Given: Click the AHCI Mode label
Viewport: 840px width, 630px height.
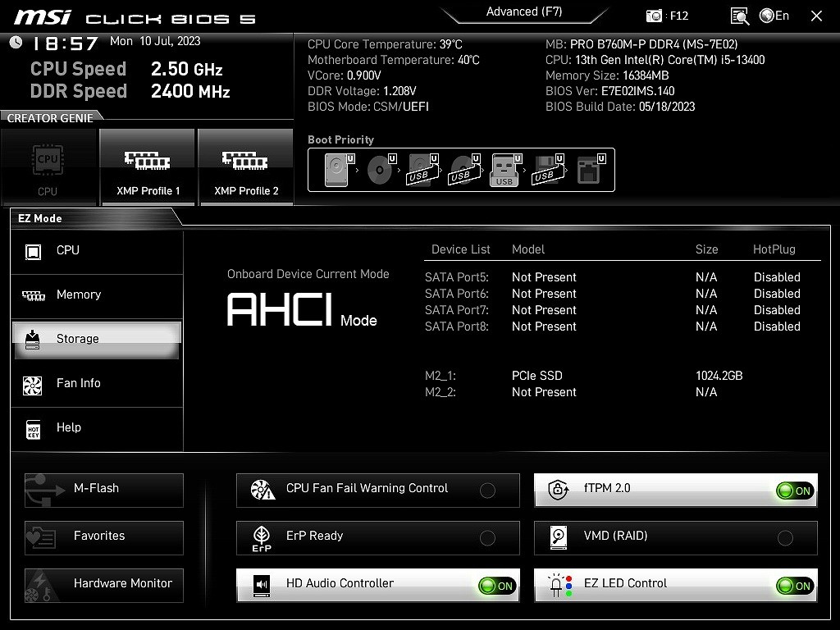Looking at the screenshot, I should point(302,310).
